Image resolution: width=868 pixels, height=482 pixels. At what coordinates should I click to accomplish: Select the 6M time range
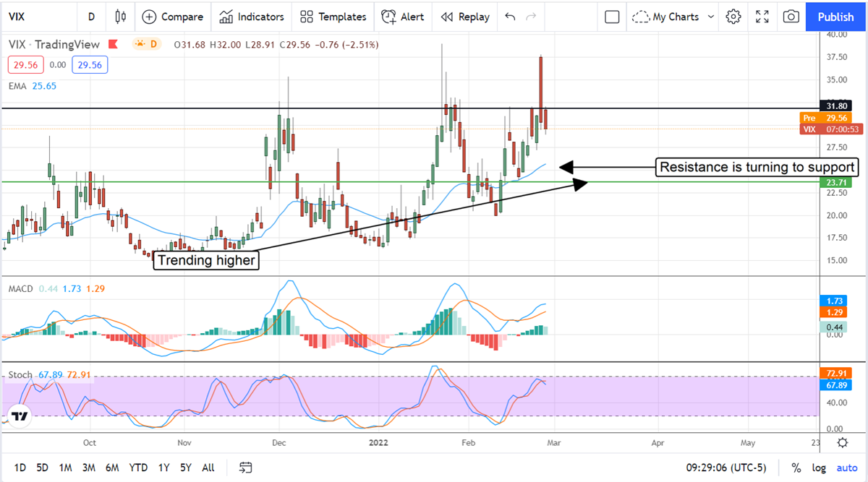coord(112,468)
